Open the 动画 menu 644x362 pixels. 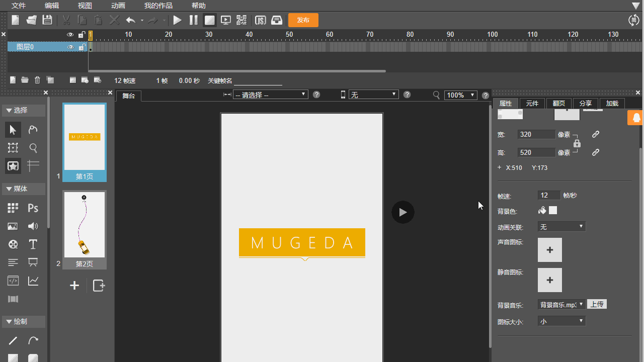[118, 6]
